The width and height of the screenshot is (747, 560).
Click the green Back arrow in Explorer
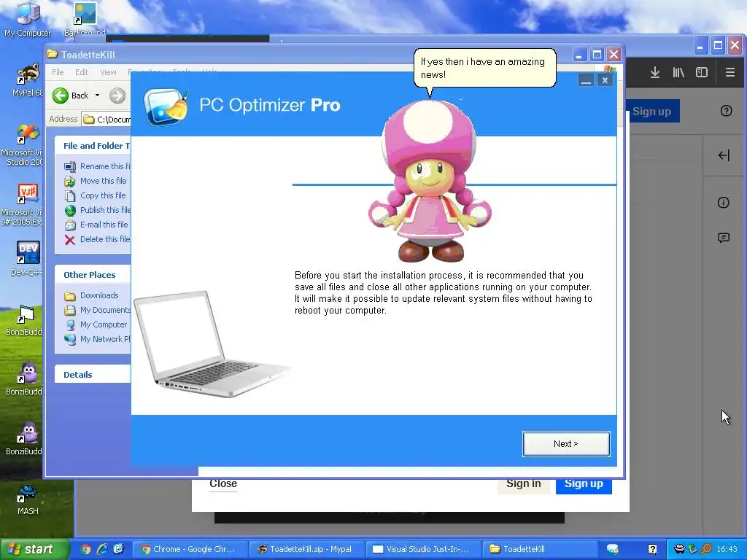click(x=61, y=96)
